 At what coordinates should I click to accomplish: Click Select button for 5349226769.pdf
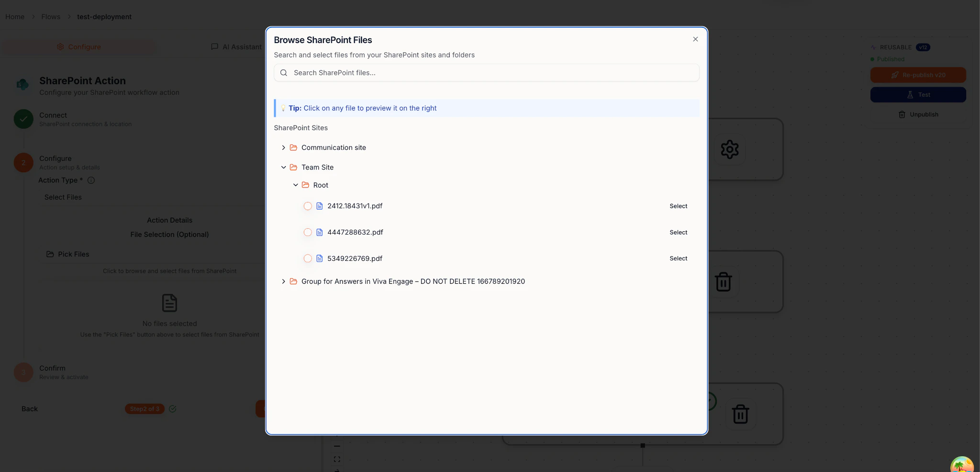coord(678,258)
